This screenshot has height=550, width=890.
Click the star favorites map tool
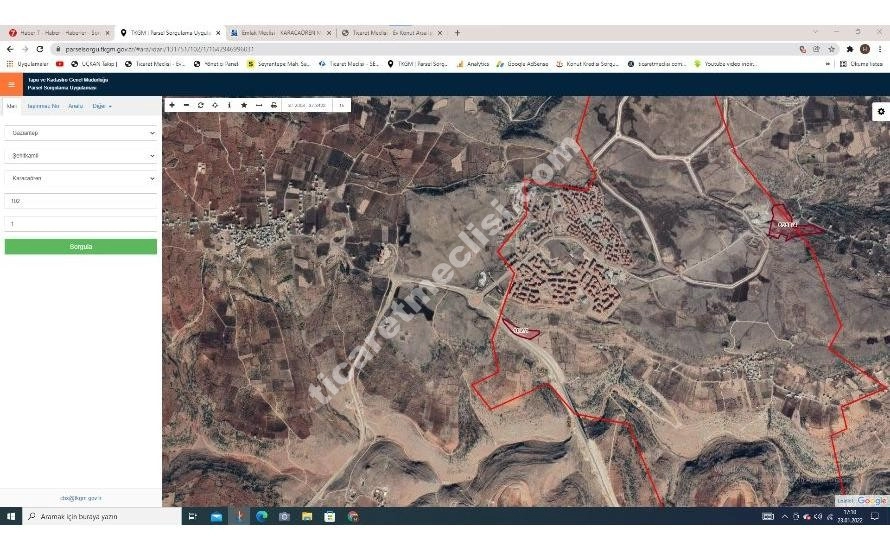click(244, 105)
